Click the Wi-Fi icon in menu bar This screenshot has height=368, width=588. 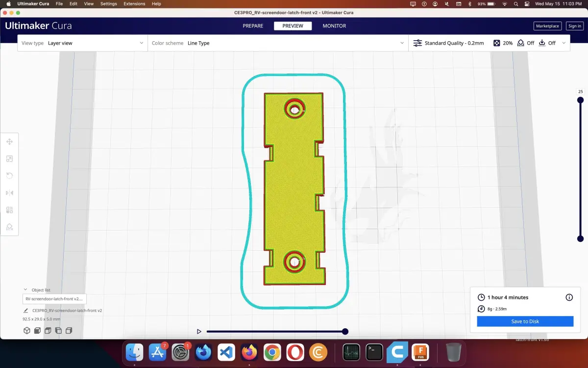(505, 4)
